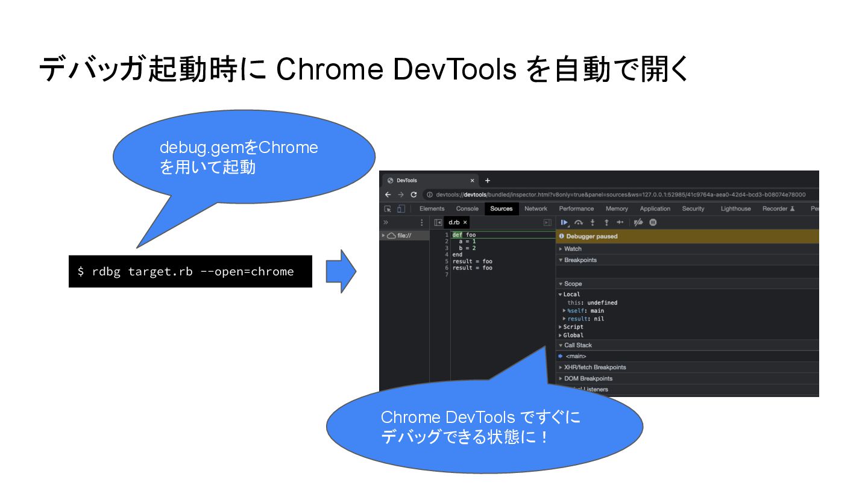Toggle the device toolbar icon
Screen dimensions: 868x488
(401, 208)
